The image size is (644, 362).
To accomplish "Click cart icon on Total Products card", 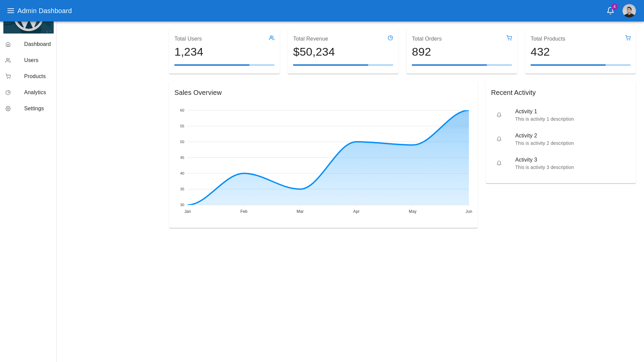I will [x=628, y=38].
